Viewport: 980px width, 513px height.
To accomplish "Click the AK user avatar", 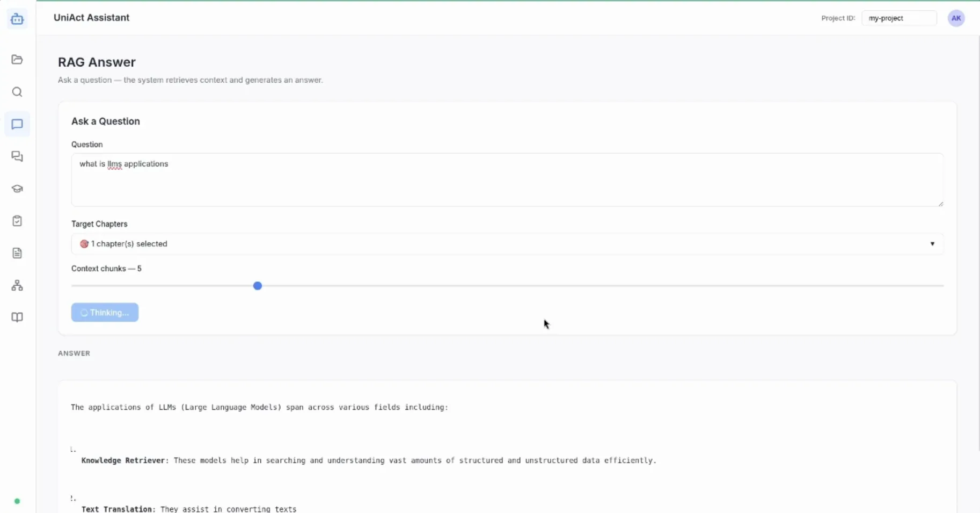I will [x=956, y=18].
